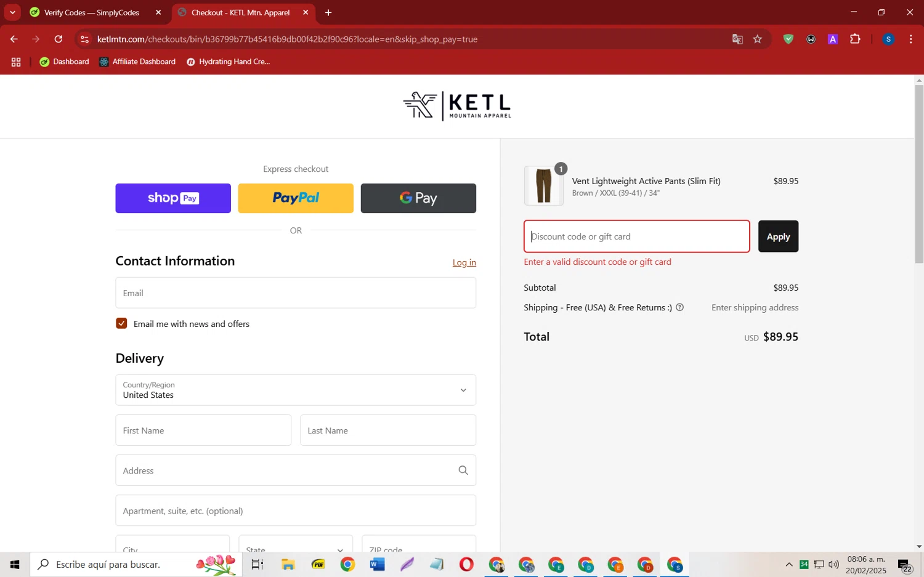Close the Verify Codes tab
The width and height of the screenshot is (924, 577).
[158, 12]
